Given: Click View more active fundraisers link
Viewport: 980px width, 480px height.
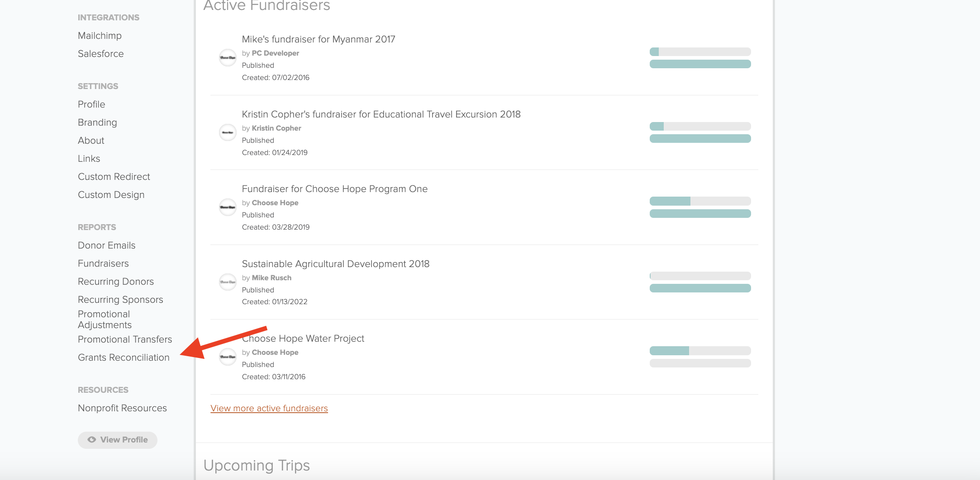Looking at the screenshot, I should 269,409.
